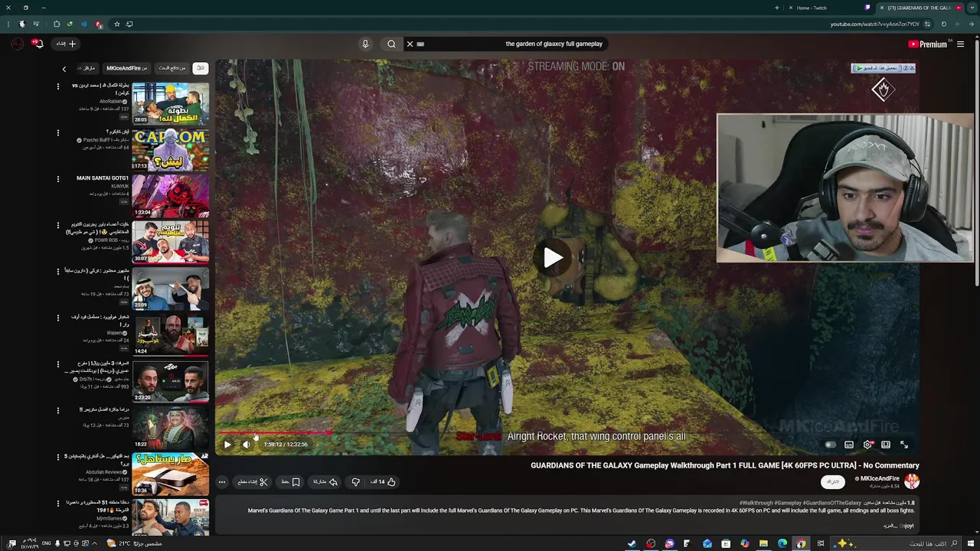Click the YouTube Premium logo
The height and width of the screenshot is (551, 980).
pyautogui.click(x=927, y=44)
